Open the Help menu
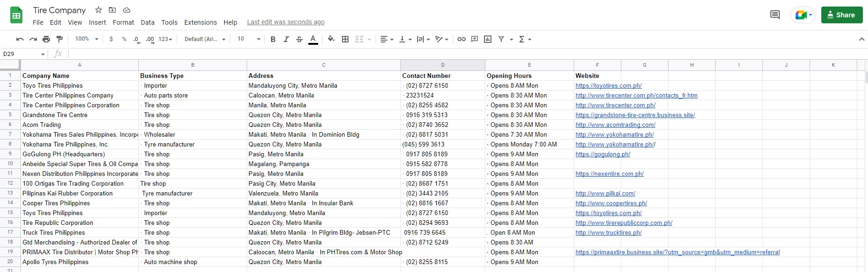The height and width of the screenshot is (272, 868). click(230, 22)
